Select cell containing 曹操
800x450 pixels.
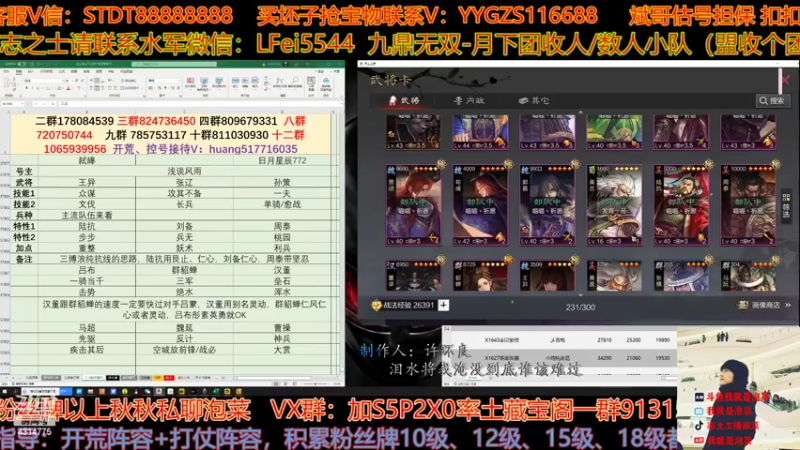point(282,328)
